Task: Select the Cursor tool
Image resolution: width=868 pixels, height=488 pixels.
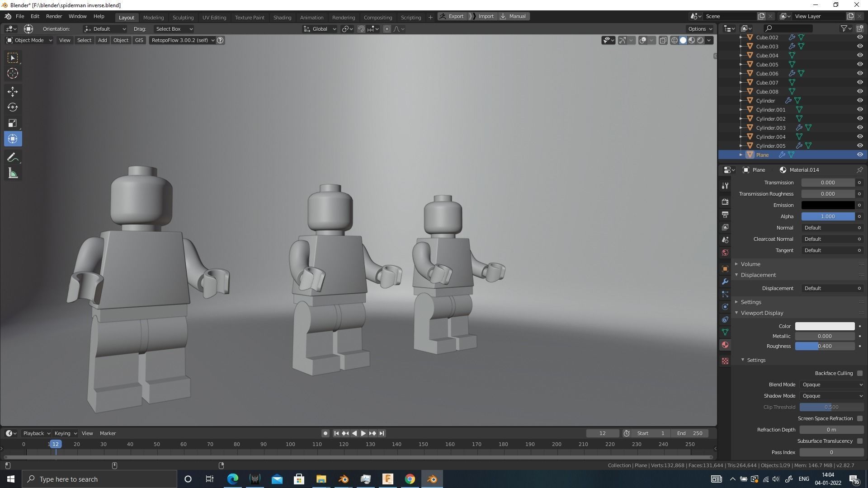Action: click(13, 73)
